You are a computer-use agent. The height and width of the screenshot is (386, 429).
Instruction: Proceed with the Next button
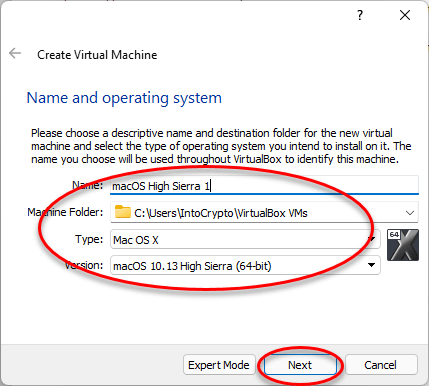pos(300,365)
